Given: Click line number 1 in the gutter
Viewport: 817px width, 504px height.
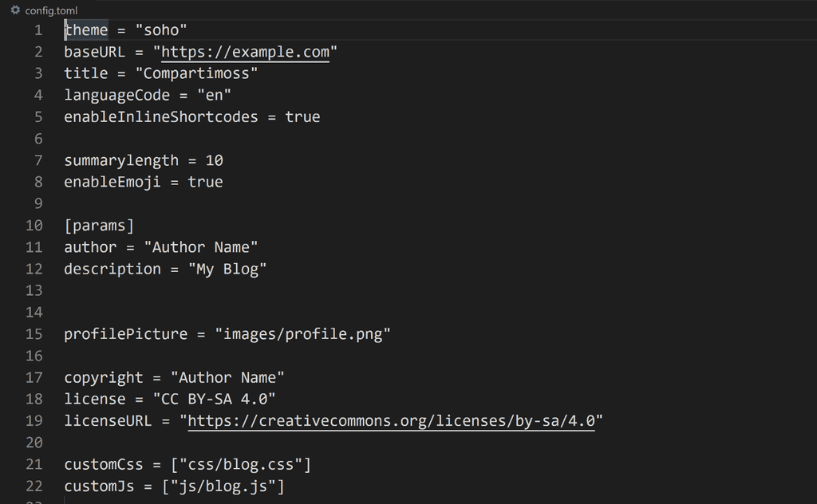Looking at the screenshot, I should tap(38, 30).
